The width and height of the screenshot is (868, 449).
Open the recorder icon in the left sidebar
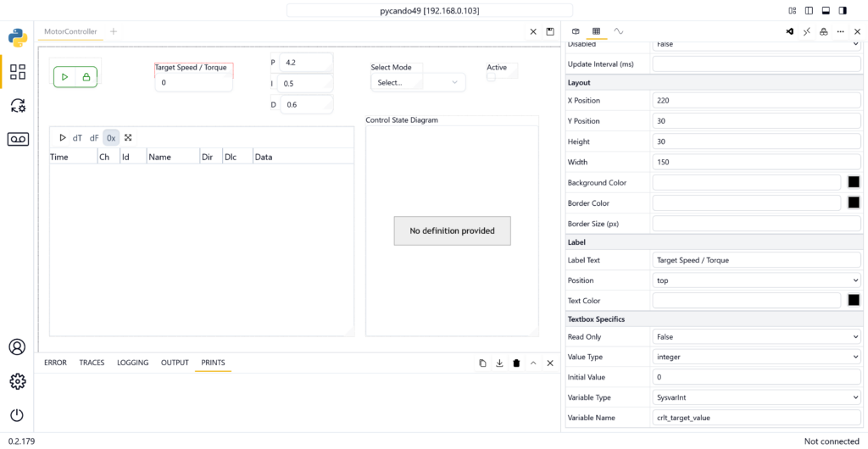pos(18,139)
